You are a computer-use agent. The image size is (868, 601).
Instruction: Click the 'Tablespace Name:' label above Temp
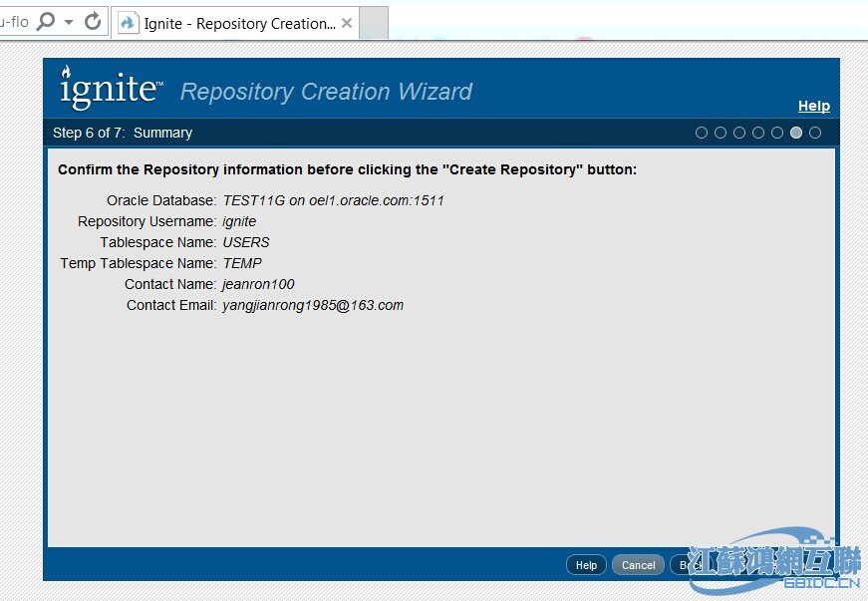[158, 242]
